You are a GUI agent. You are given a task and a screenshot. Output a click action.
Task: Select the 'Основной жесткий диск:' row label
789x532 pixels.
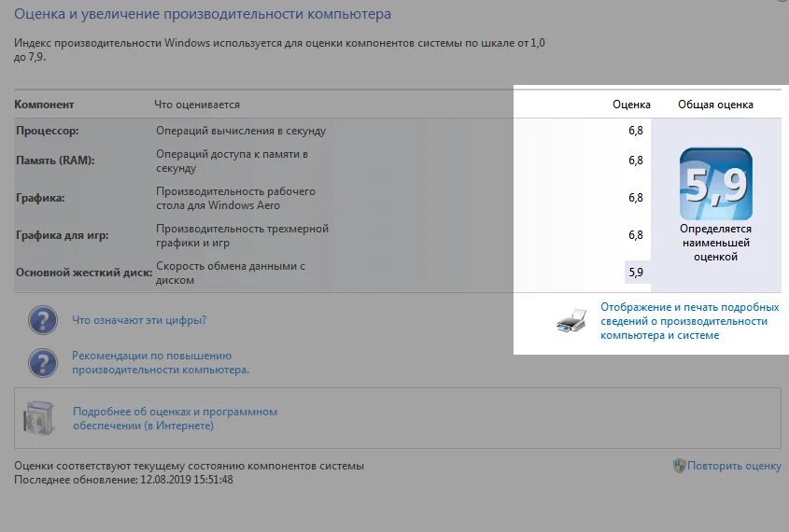tap(84, 272)
